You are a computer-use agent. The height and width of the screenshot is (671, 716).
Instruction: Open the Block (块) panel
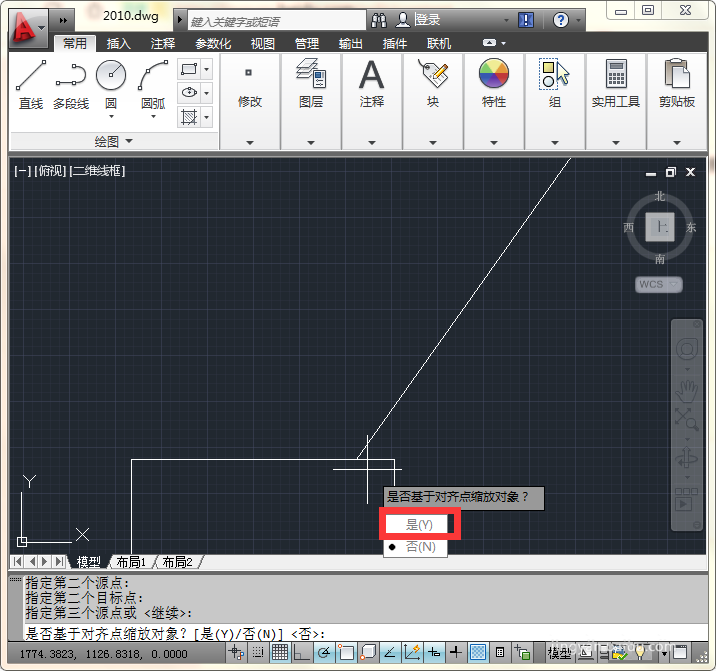[433, 84]
